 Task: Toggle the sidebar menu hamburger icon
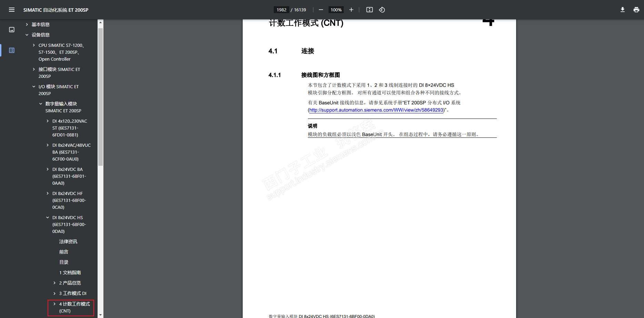click(x=12, y=10)
